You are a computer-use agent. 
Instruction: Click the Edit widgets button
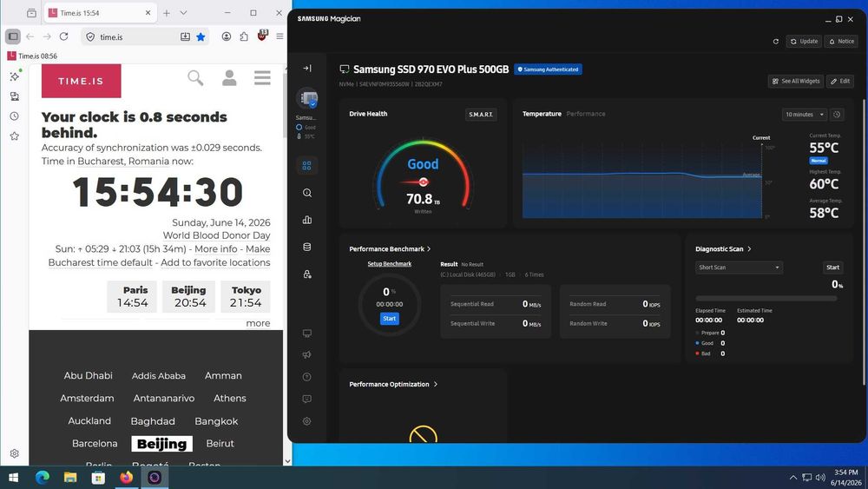[x=840, y=81]
